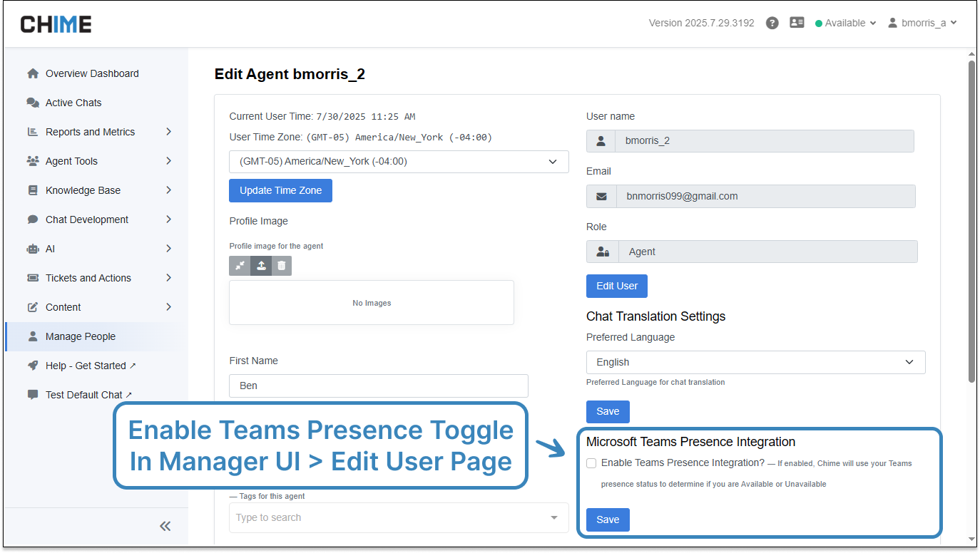Click the Overview Dashboard home icon
This screenshot has width=980, height=553.
33,73
